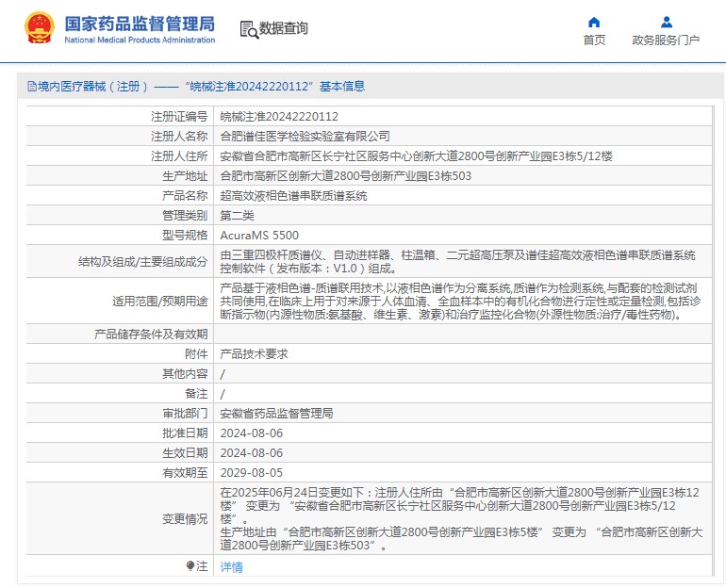Go to 首页 text link
The height and width of the screenshot is (588, 726).
594,41
